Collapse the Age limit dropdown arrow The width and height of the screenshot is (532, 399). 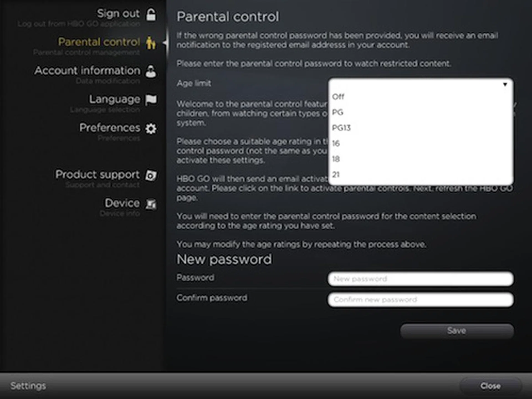505,84
